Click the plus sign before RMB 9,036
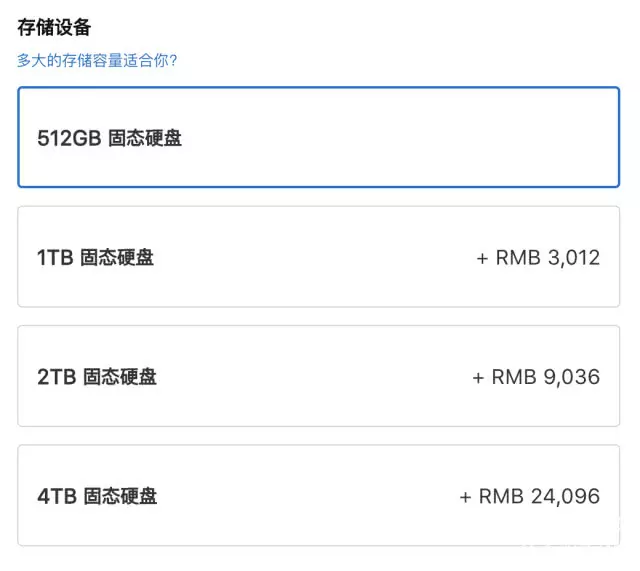Screen dimensions: 640x571 tap(478, 378)
